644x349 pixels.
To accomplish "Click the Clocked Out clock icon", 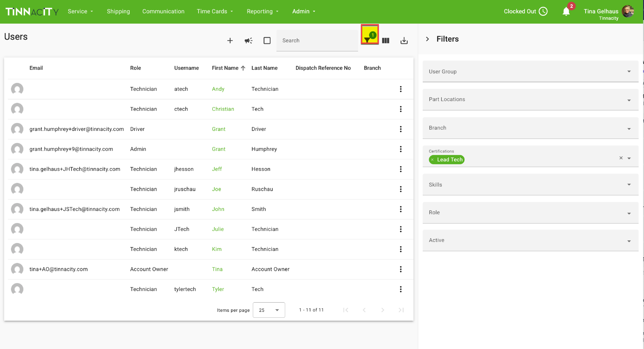I will [x=543, y=12].
